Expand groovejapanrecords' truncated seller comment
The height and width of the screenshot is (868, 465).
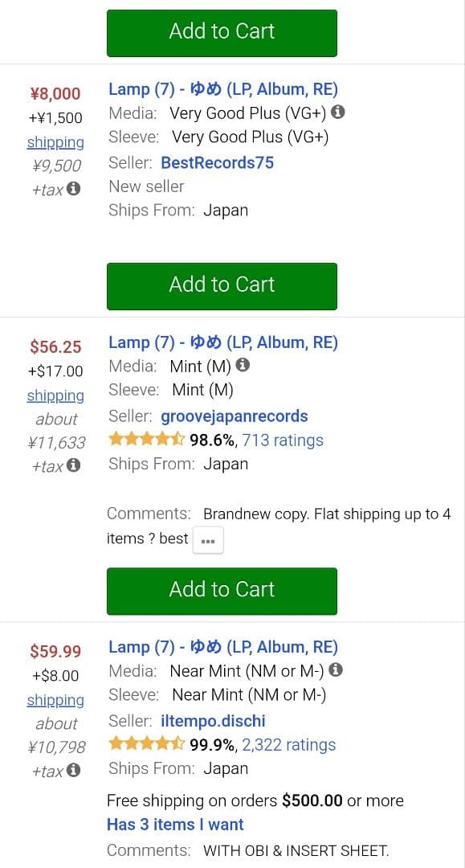pos(208,539)
